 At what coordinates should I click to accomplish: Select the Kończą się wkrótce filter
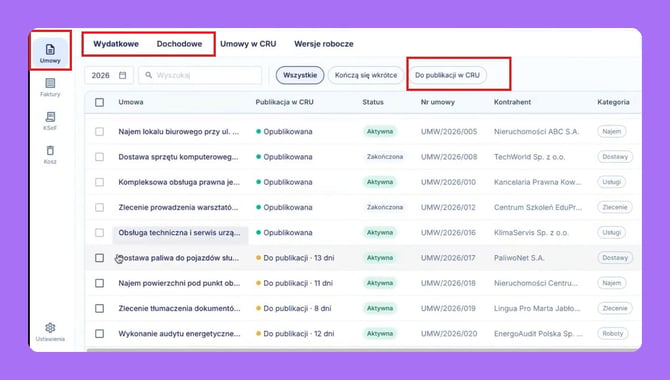point(366,75)
